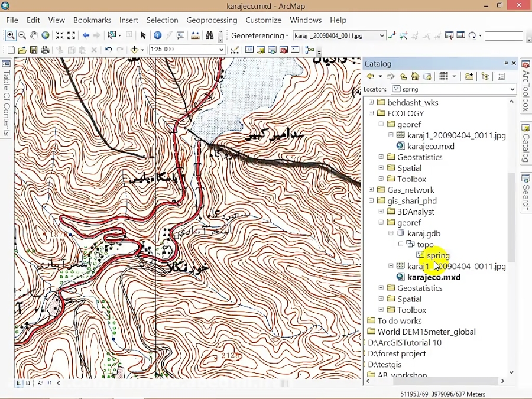Expand the Gas_network folder
The image size is (532, 399).
point(371,190)
